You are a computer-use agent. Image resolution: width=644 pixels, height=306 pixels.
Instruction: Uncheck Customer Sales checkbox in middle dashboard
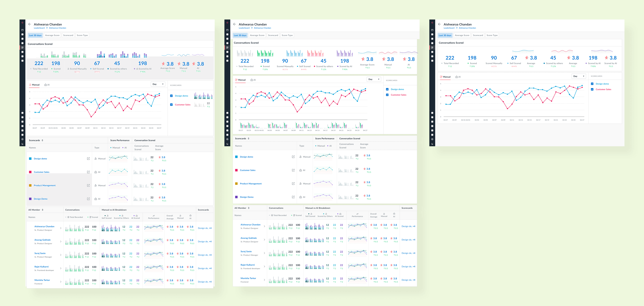point(387,95)
